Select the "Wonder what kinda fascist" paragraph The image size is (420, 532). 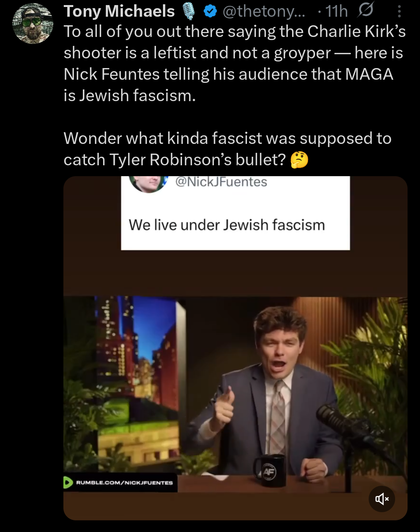pyautogui.click(x=227, y=149)
